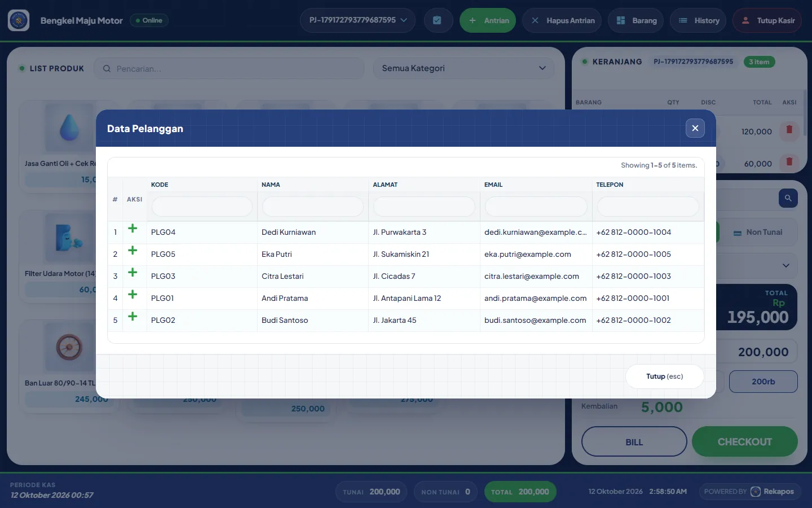The height and width of the screenshot is (508, 812).
Task: Click the Online status badge
Action: [149, 20]
